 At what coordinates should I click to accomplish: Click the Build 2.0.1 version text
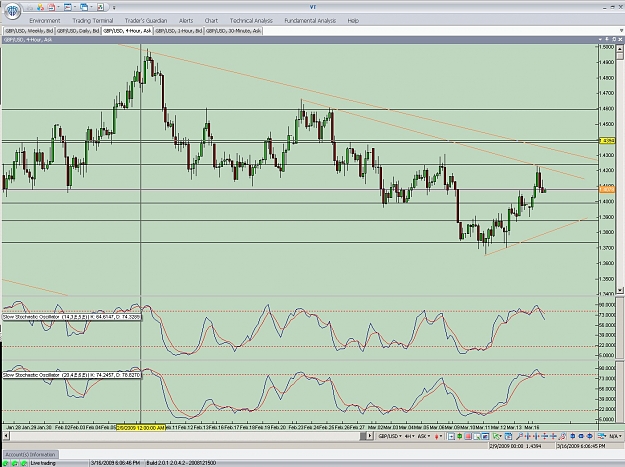181,463
